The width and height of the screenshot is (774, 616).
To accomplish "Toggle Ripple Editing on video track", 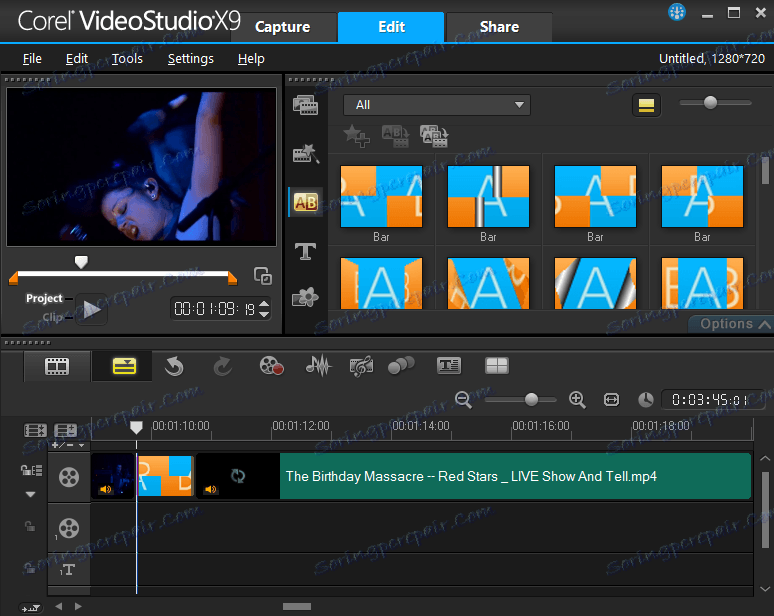I will pos(31,470).
